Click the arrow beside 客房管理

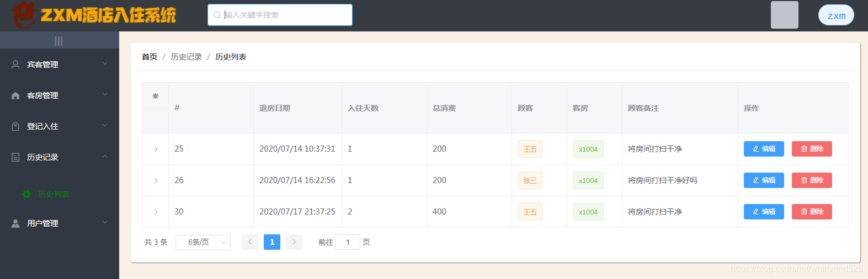pos(105,95)
